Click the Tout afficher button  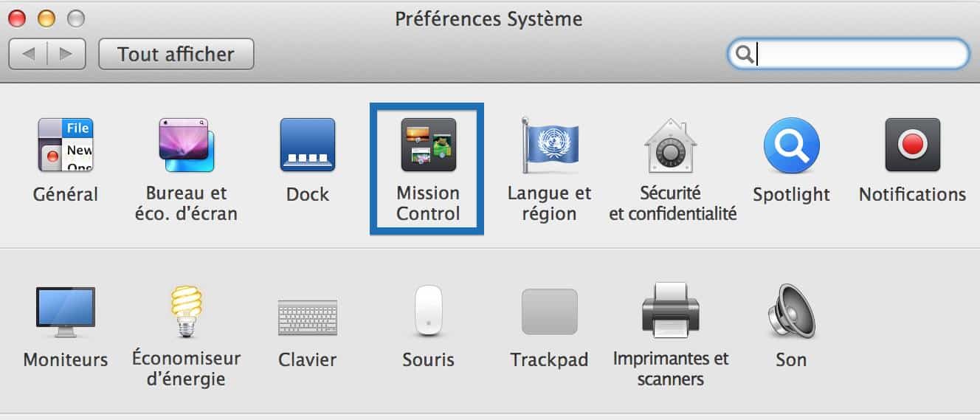[176, 54]
